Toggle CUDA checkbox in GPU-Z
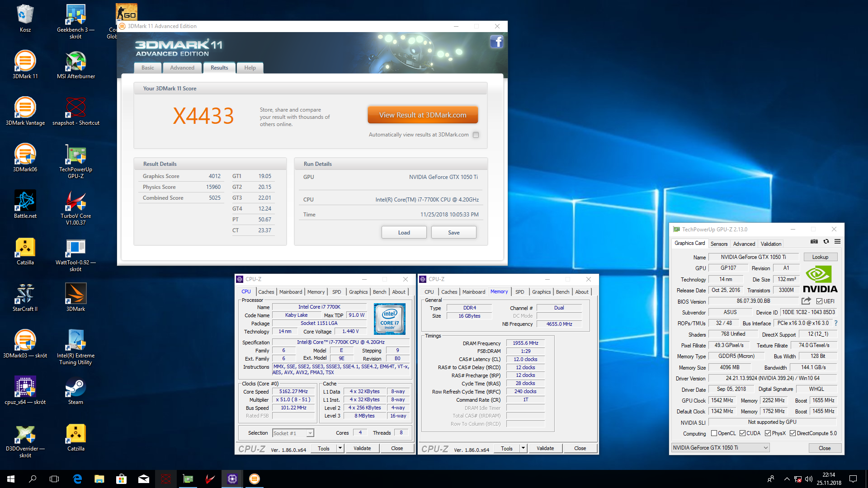 point(742,433)
